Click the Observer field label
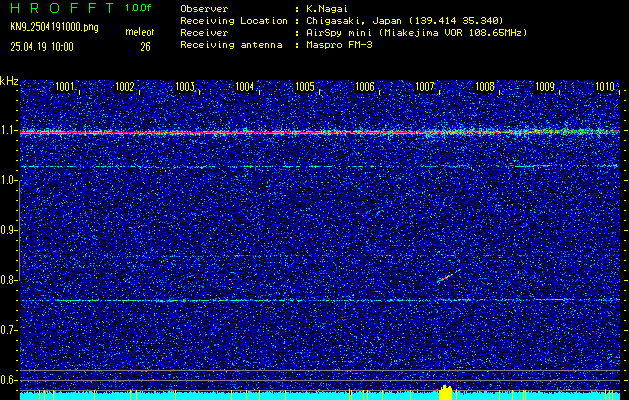629x400 pixels. pyautogui.click(x=204, y=9)
